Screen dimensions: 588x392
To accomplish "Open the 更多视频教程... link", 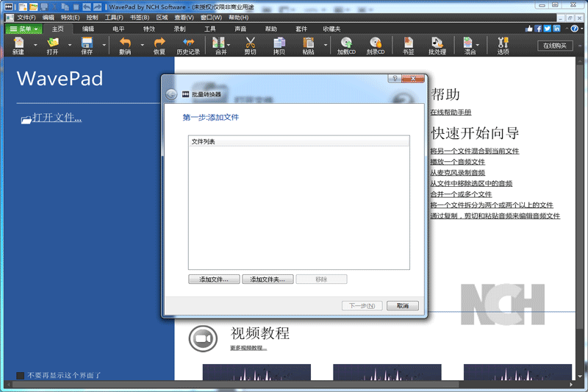I will point(248,348).
